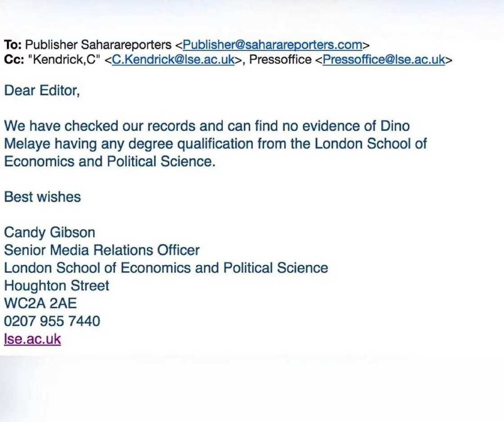Click the "Best wishes" sign-off
The height and width of the screenshot is (422, 504).
pos(42,197)
